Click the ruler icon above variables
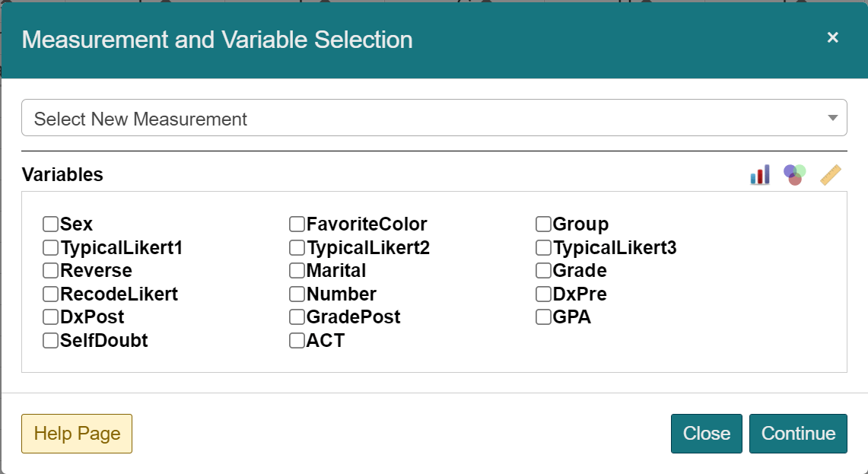Viewport: 868px width, 474px height. (x=830, y=175)
